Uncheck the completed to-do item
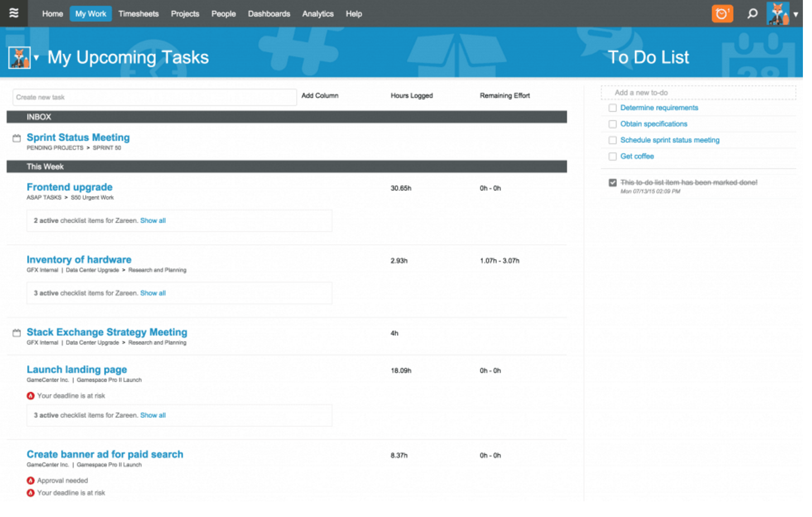812x517 pixels. coord(613,183)
